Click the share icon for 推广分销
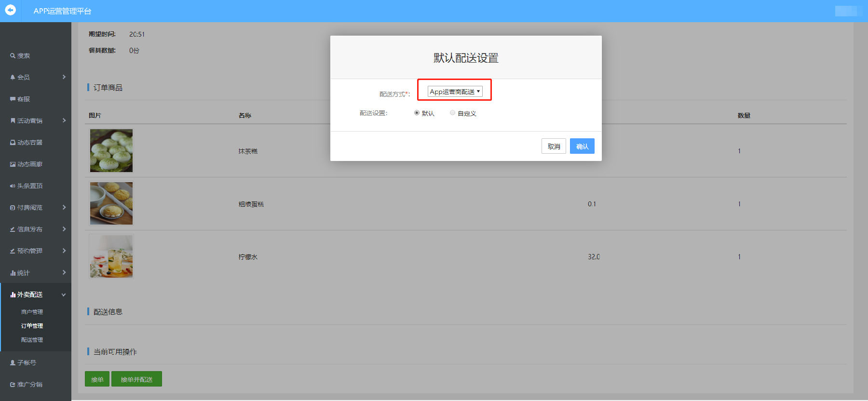 coord(13,385)
